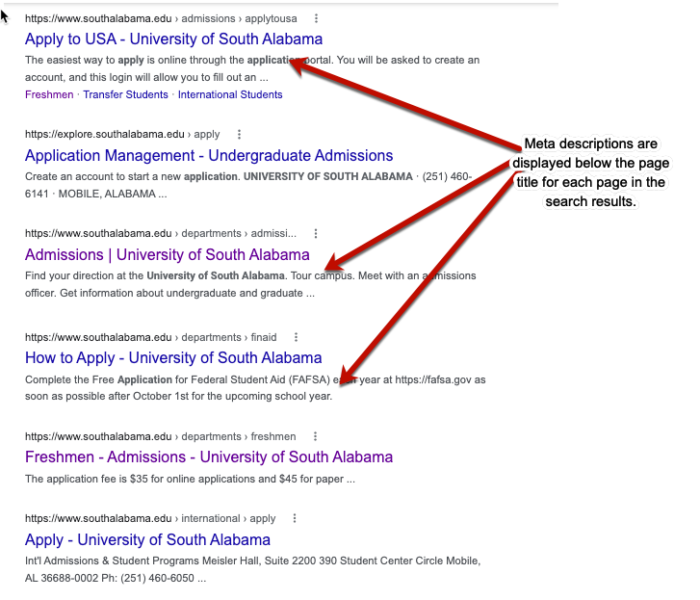Open the options menu beside the applytousa result
The height and width of the screenshot is (600, 700).
(316, 18)
